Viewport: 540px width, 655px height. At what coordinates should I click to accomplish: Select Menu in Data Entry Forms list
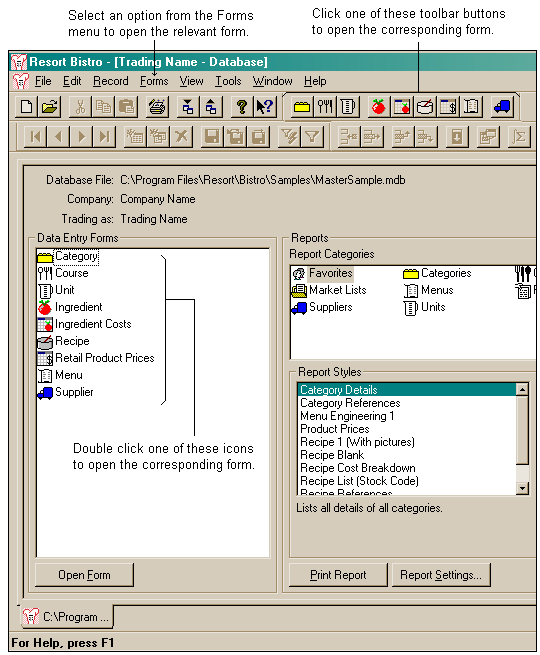click(60, 375)
